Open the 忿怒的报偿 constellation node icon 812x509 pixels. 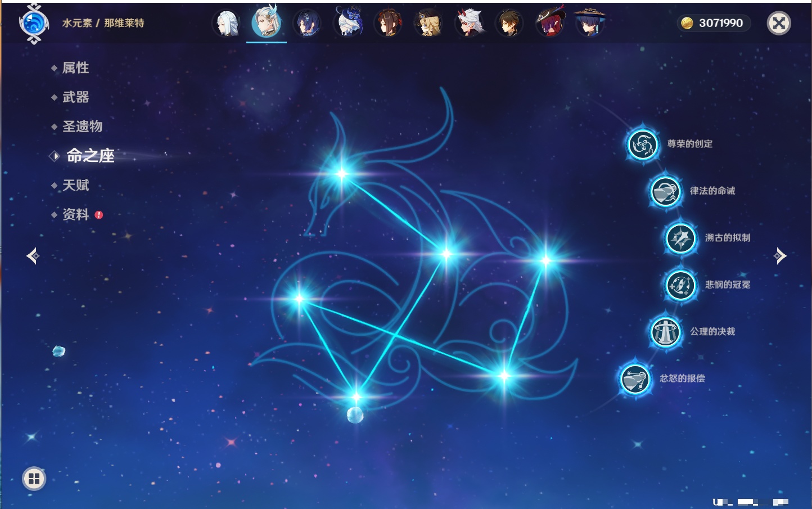(x=635, y=379)
